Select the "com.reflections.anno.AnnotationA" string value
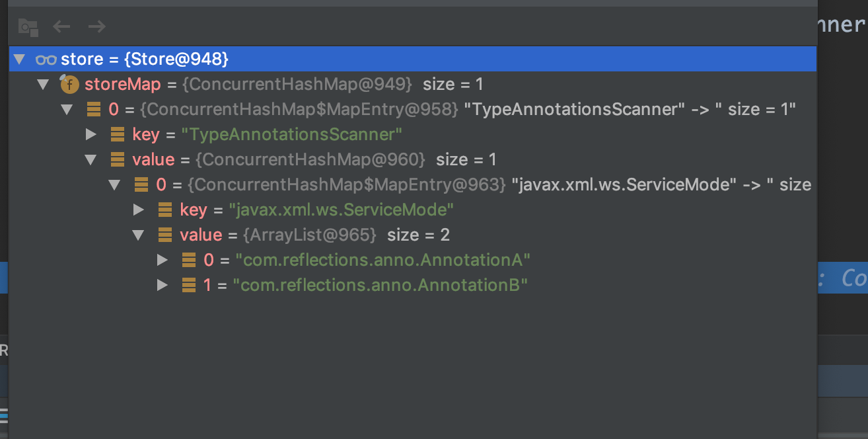 point(383,260)
